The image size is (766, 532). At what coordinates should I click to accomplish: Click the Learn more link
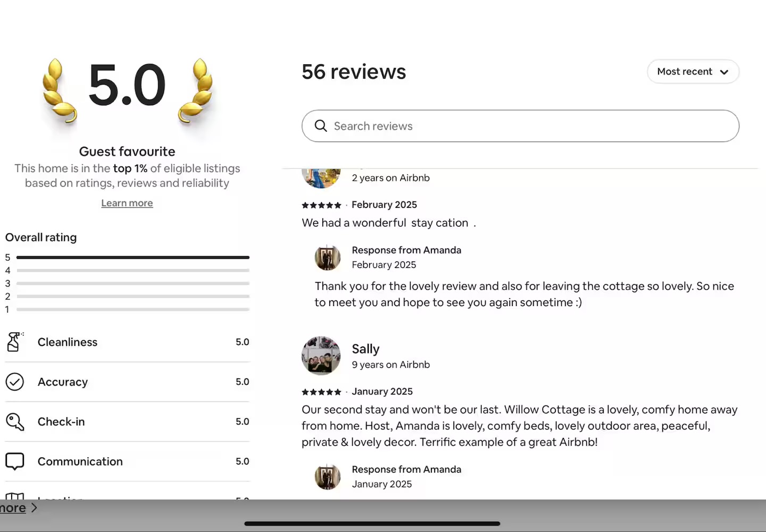coord(127,203)
